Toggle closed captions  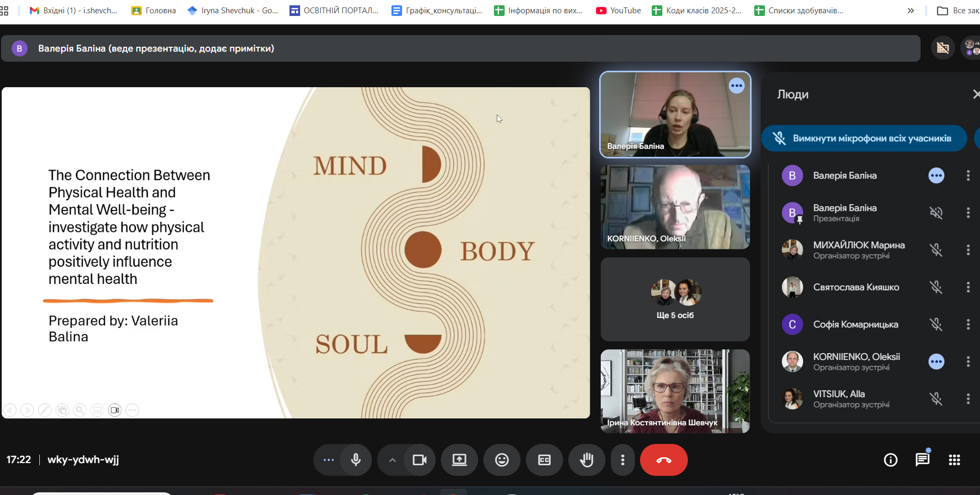tap(544, 460)
